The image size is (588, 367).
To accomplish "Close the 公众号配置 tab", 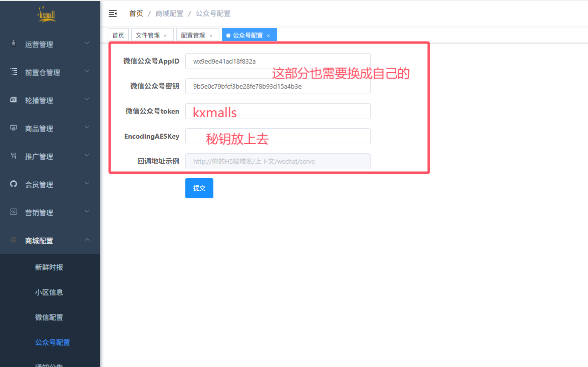I will [x=268, y=36].
